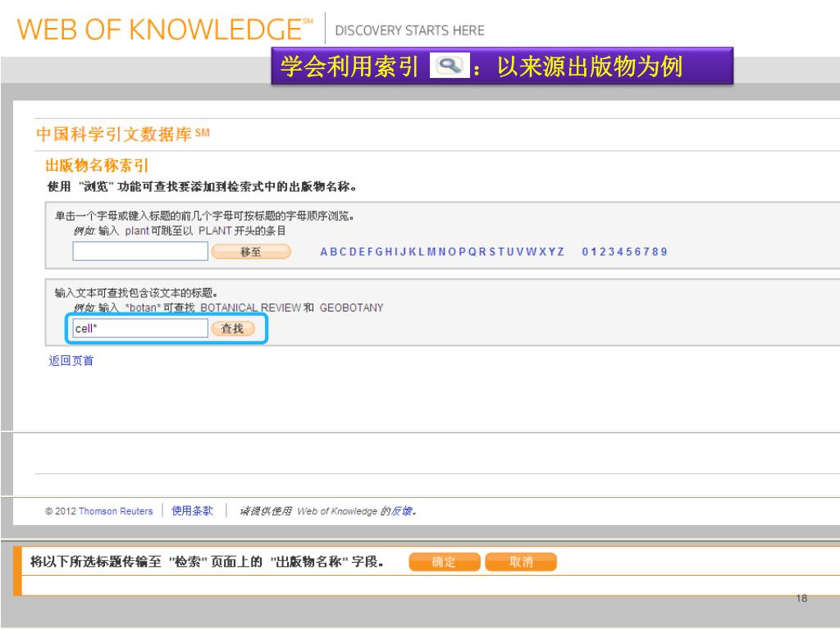
Task: Browse titles starting with digit 2
Action: click(x=603, y=252)
